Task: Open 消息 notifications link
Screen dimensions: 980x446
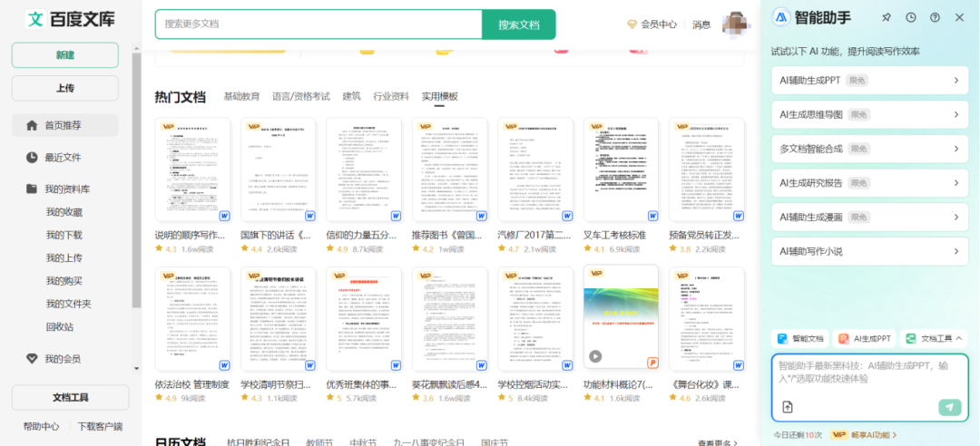Action: pos(701,24)
